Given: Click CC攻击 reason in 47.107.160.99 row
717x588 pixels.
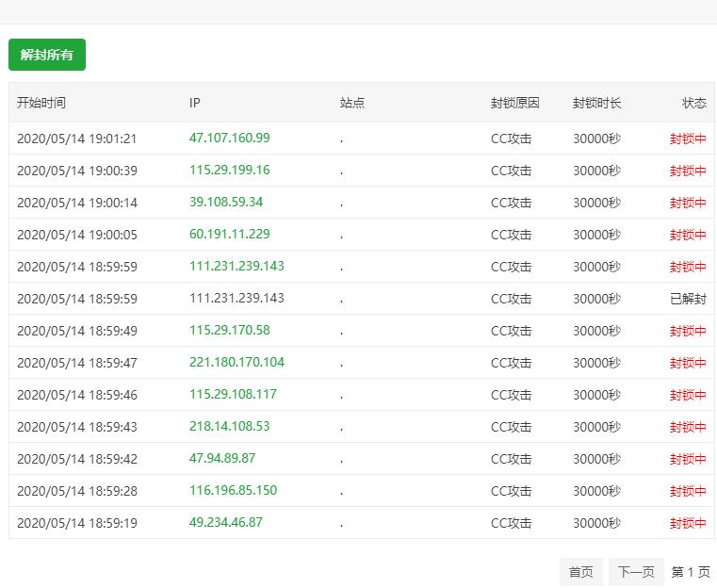Looking at the screenshot, I should [512, 139].
